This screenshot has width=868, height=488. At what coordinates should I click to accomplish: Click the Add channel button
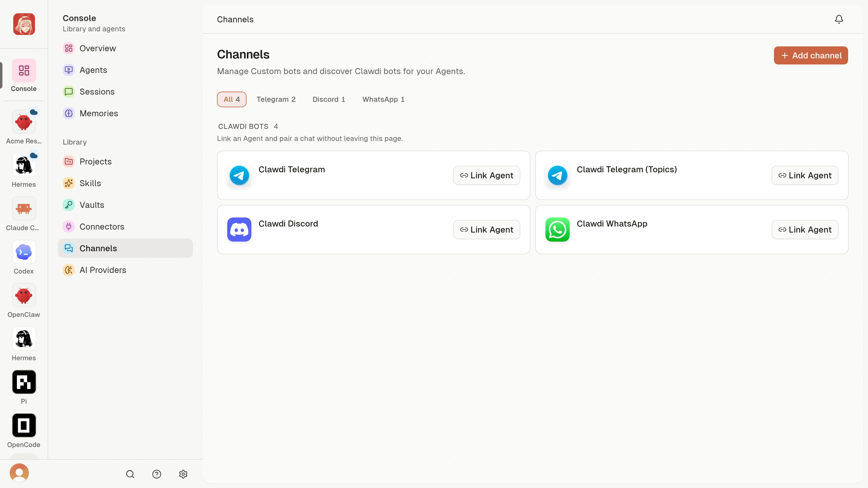(811, 55)
